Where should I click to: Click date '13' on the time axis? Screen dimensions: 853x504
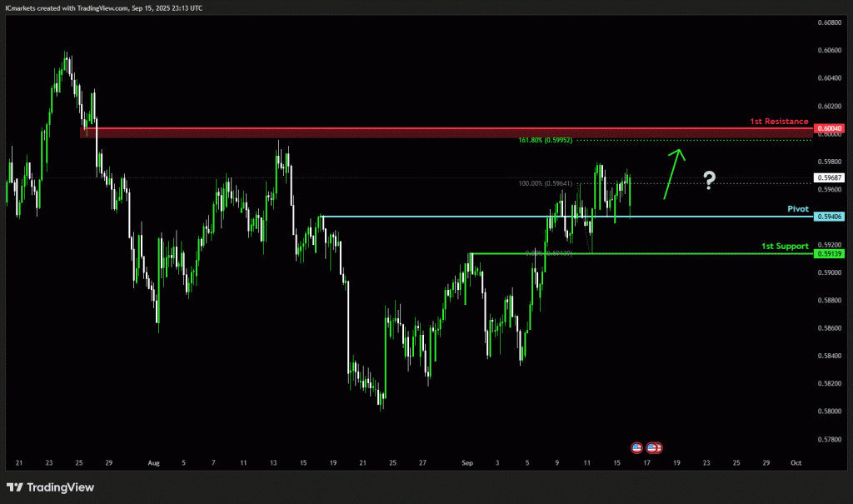click(x=273, y=463)
